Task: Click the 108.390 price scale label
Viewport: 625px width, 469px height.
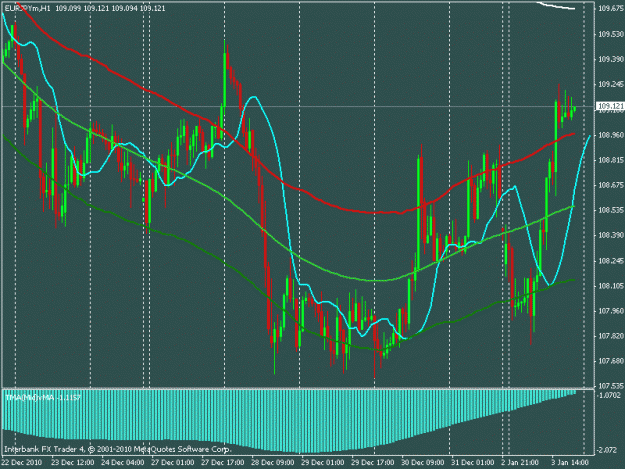Action: [611, 235]
